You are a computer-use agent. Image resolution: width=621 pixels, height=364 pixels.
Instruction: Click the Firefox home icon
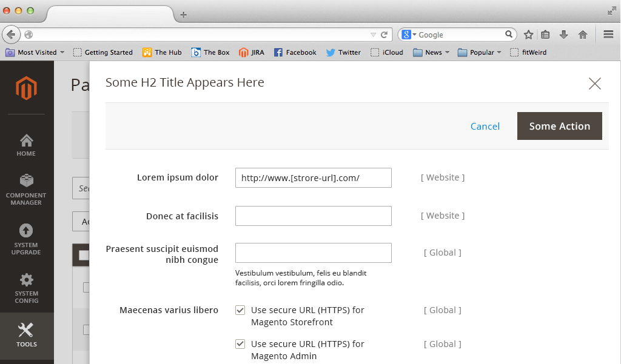(583, 35)
